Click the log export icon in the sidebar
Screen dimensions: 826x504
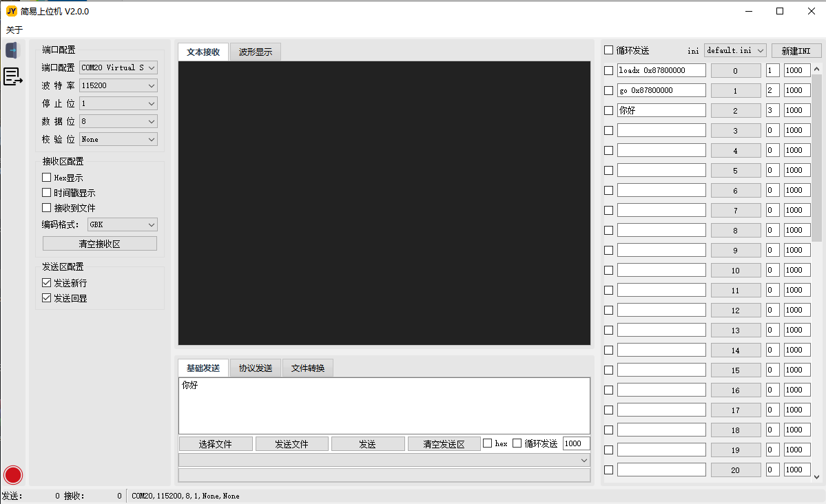click(x=12, y=77)
